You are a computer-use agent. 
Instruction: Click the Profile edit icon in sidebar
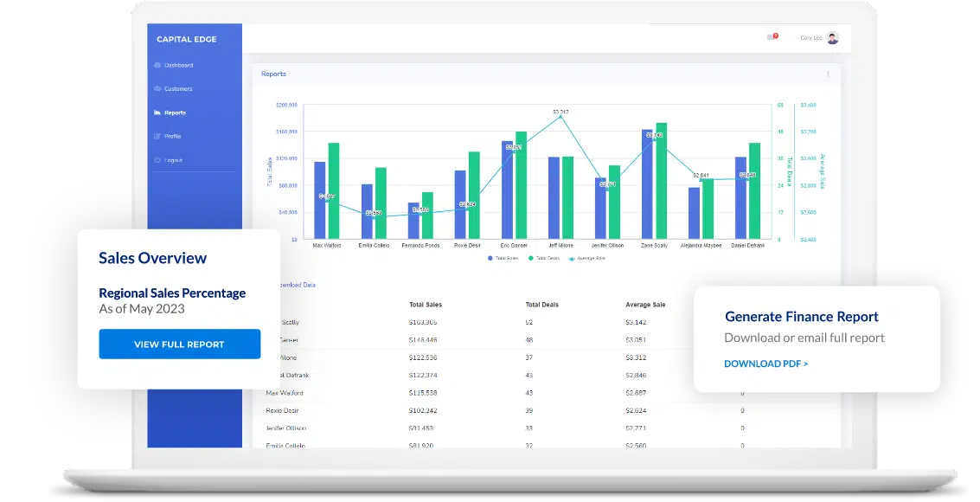click(x=157, y=137)
